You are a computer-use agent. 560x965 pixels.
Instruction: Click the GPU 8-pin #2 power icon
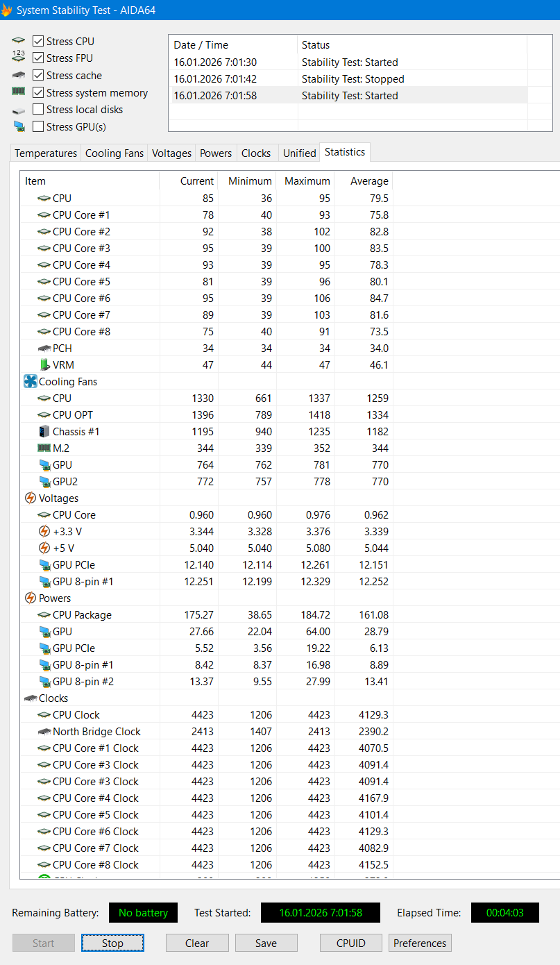click(x=45, y=682)
